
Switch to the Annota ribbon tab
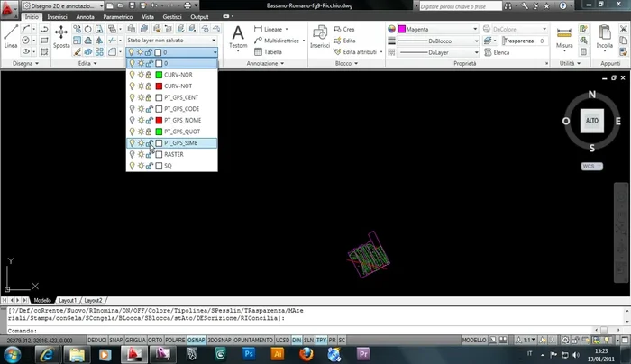pyautogui.click(x=86, y=16)
